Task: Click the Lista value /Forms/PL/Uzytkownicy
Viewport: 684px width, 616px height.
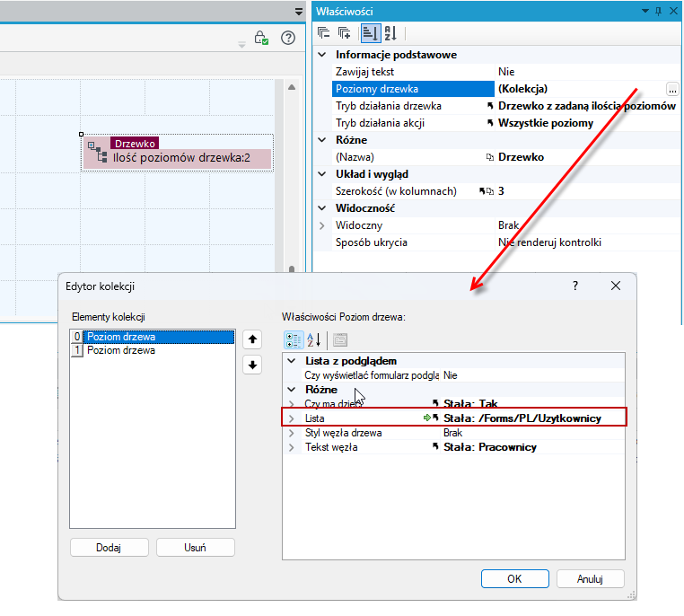Action: click(x=522, y=418)
